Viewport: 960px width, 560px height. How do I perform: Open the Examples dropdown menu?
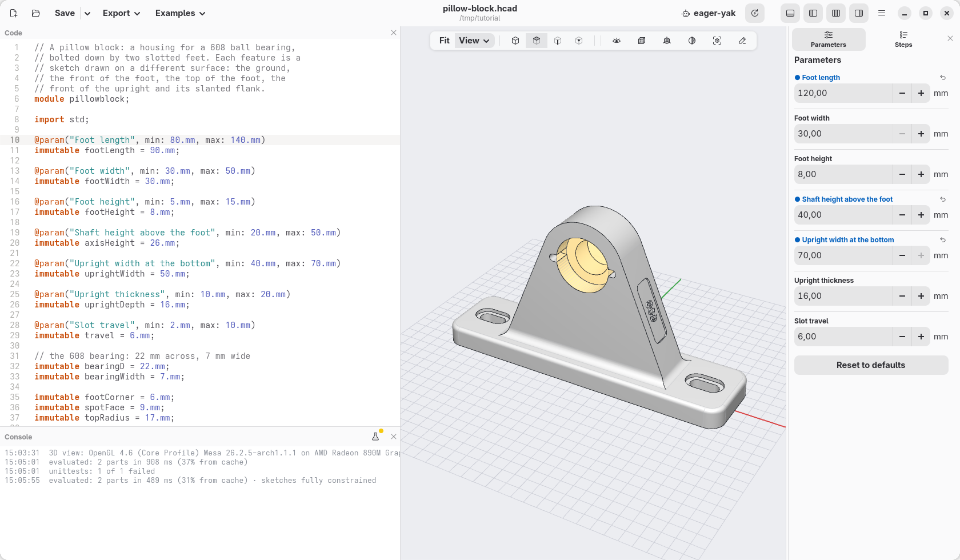[180, 13]
